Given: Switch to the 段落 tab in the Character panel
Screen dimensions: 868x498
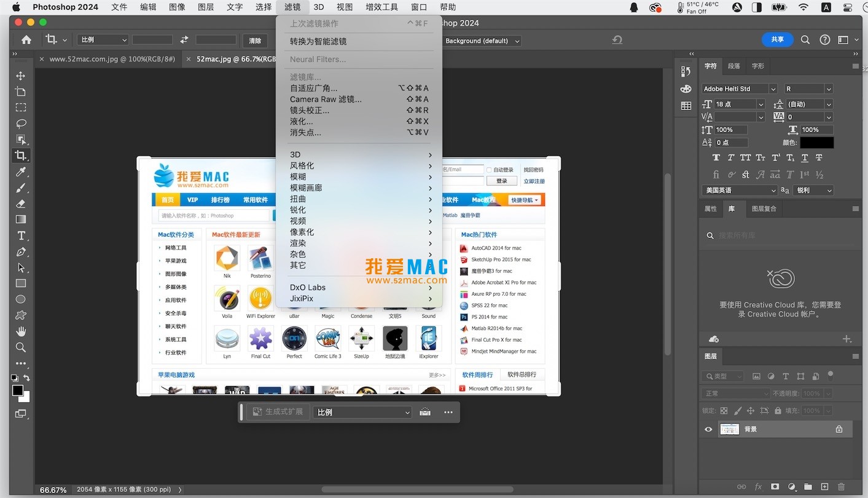Looking at the screenshot, I should (x=735, y=66).
